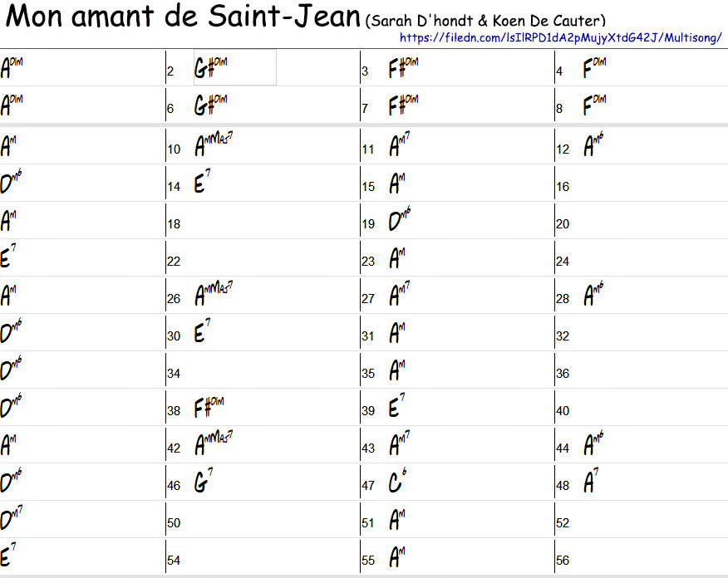The width and height of the screenshot is (728, 578).
Task: Click the empty measure 22 cell
Action: (x=263, y=259)
